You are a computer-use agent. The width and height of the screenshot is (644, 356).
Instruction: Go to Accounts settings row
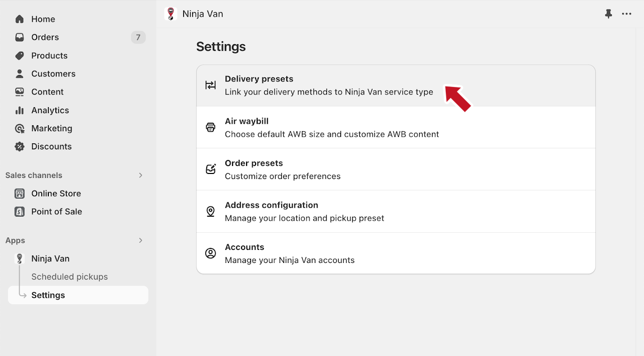click(289, 253)
